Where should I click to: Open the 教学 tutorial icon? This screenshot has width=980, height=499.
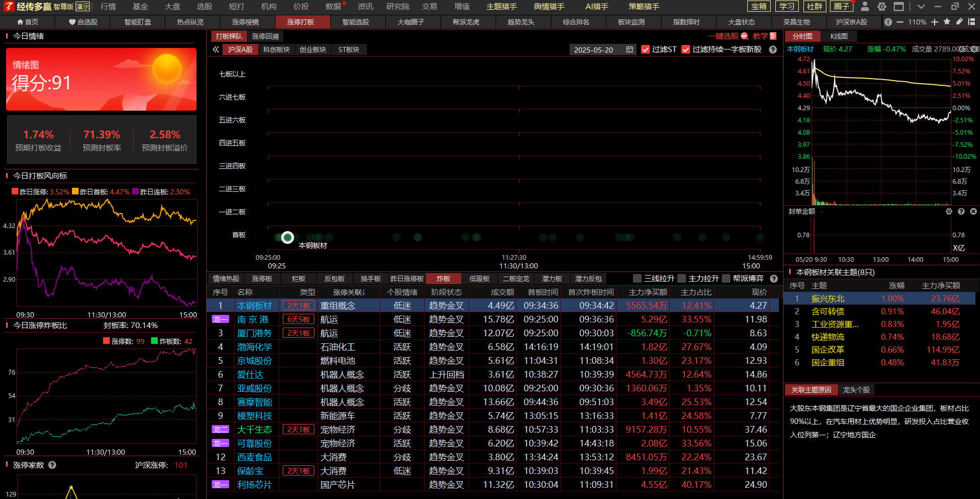(773, 36)
